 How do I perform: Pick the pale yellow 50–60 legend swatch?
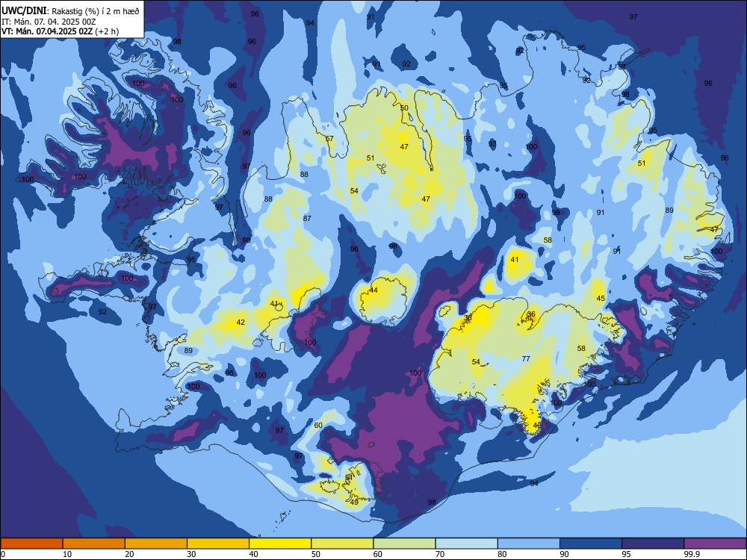click(x=342, y=544)
